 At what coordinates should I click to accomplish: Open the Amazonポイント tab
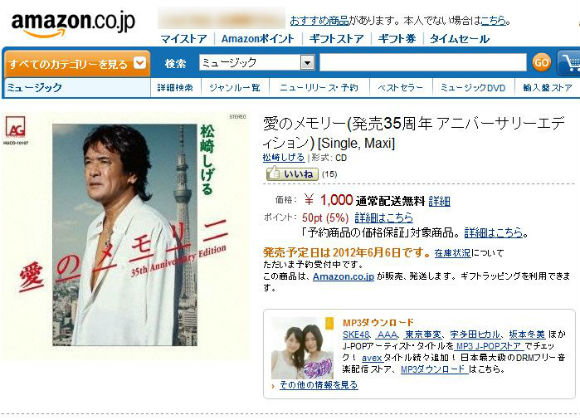[258, 38]
